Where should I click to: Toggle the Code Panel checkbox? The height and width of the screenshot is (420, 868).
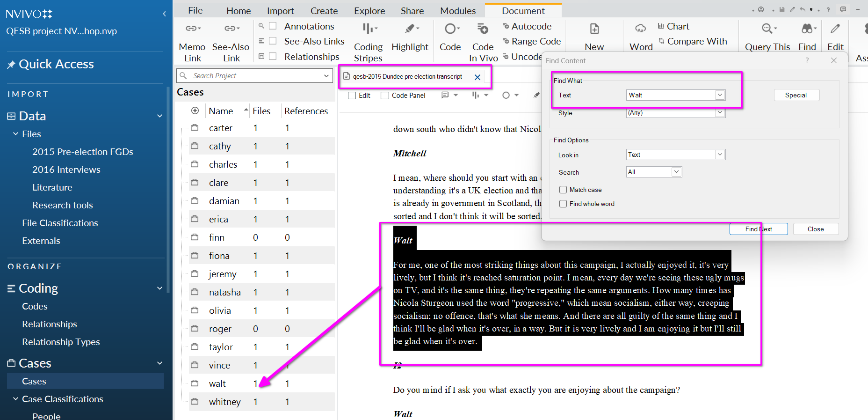pos(385,96)
